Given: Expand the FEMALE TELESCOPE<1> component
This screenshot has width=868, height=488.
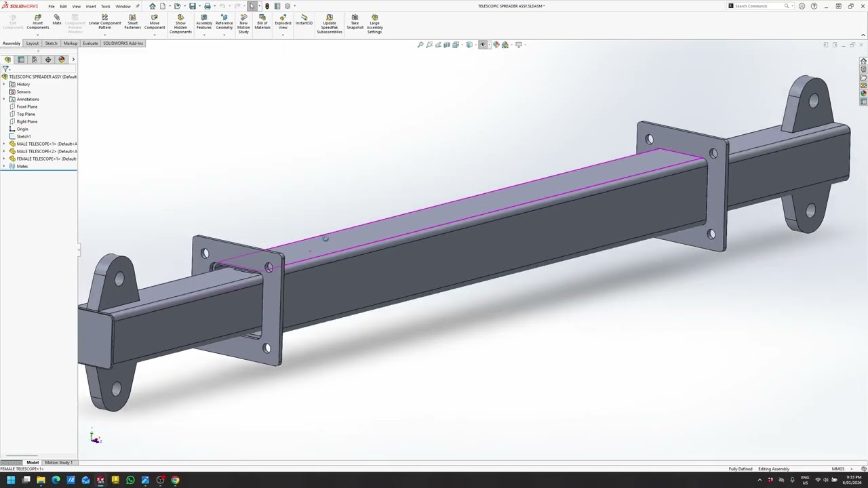Looking at the screenshot, I should pos(4,159).
